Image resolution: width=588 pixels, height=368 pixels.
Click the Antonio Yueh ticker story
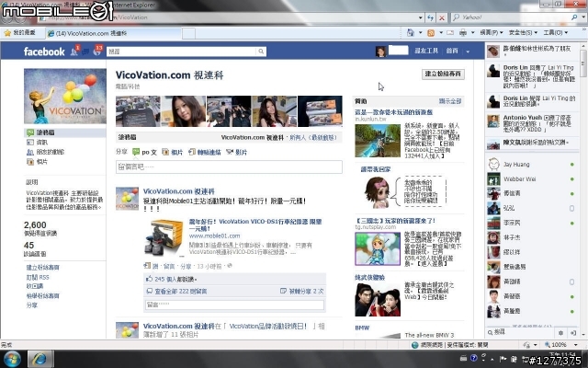(x=531, y=123)
